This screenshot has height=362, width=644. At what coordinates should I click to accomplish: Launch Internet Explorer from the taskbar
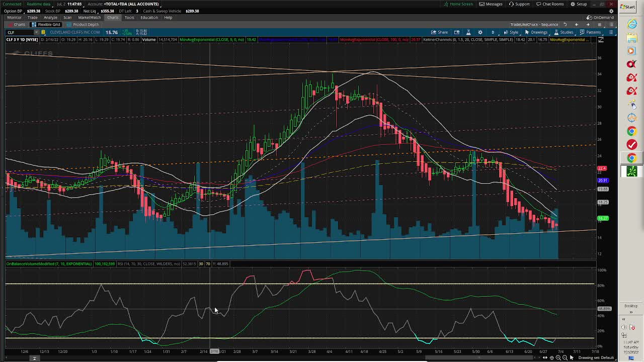[632, 24]
